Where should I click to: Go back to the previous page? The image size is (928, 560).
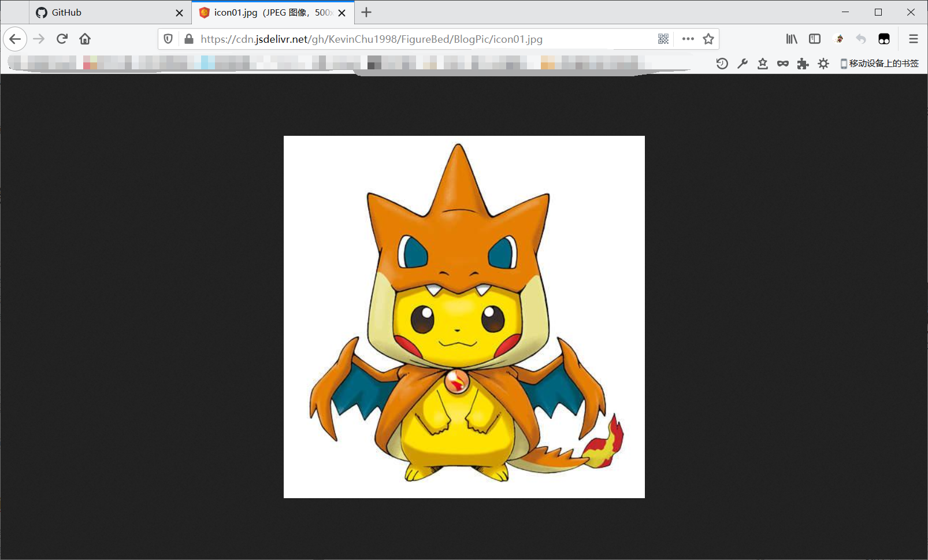[15, 39]
